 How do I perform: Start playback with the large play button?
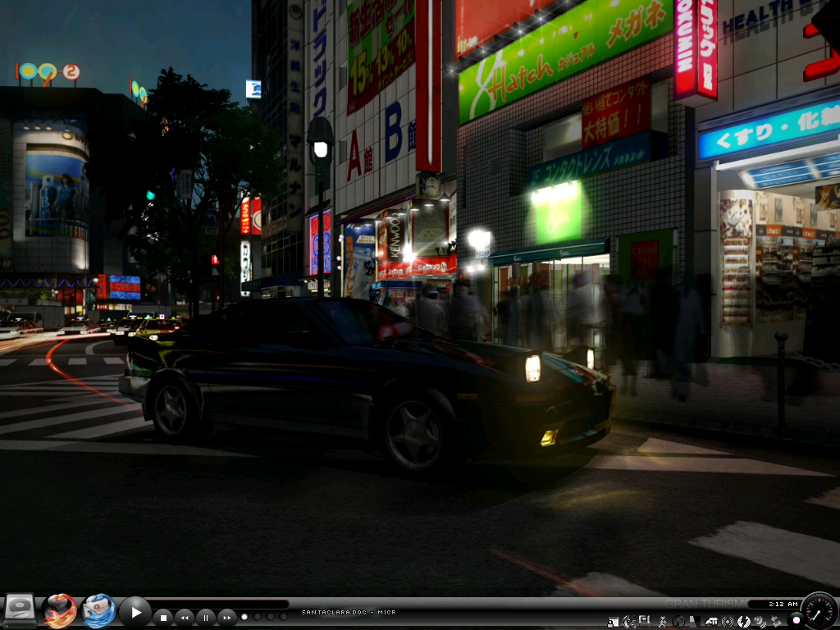tap(135, 612)
